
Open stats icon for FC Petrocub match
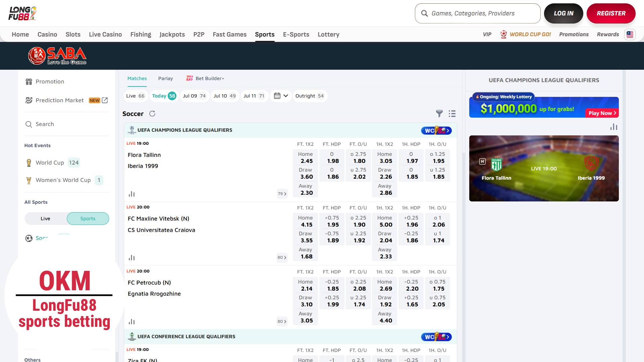click(x=131, y=322)
